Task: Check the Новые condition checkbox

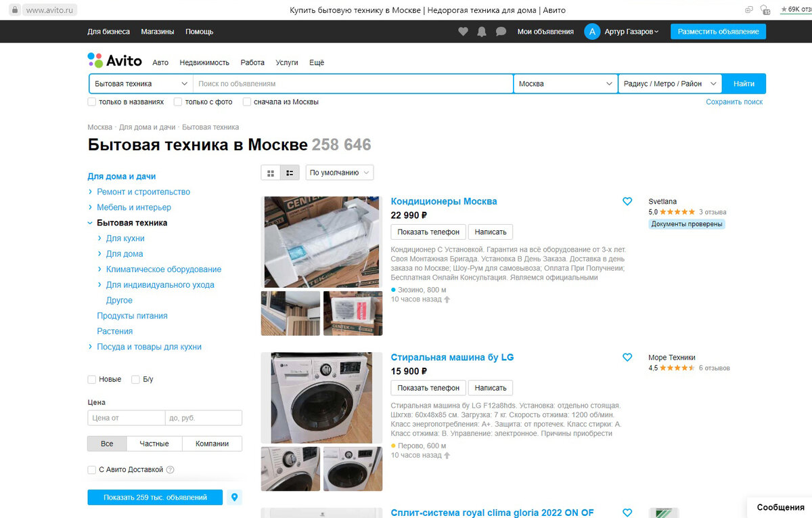Action: pyautogui.click(x=91, y=379)
